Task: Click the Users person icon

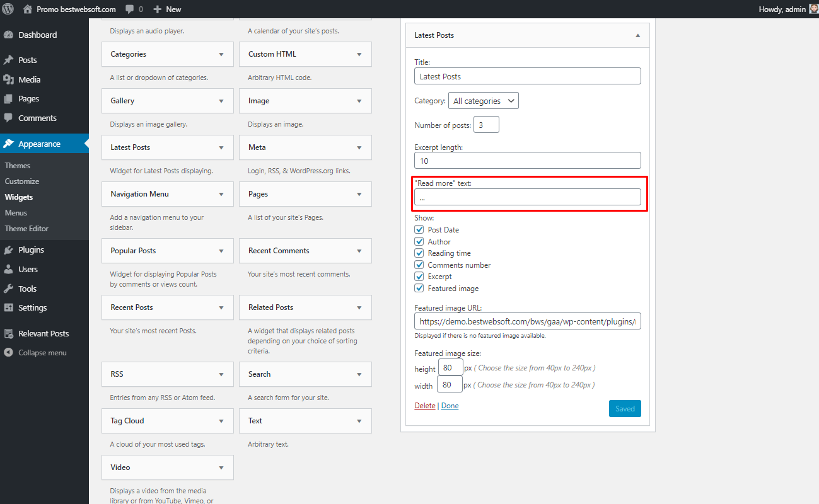Action: pyautogui.click(x=9, y=270)
